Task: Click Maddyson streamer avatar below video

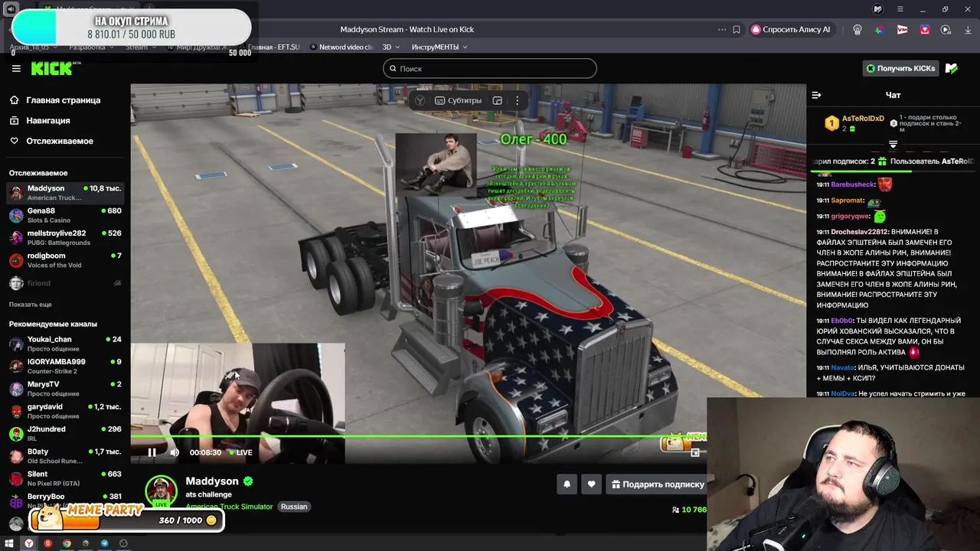Action: pyautogui.click(x=161, y=491)
